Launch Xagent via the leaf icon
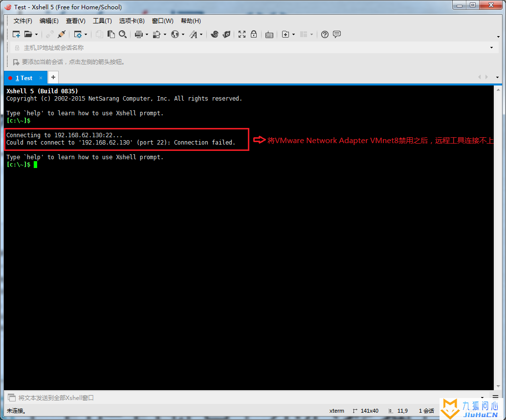 (x=226, y=34)
